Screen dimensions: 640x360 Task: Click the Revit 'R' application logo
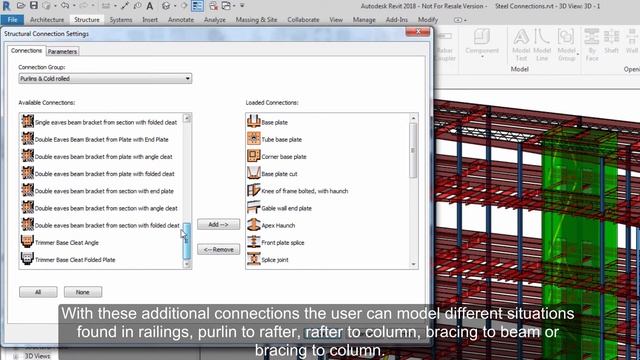[x=6, y=6]
